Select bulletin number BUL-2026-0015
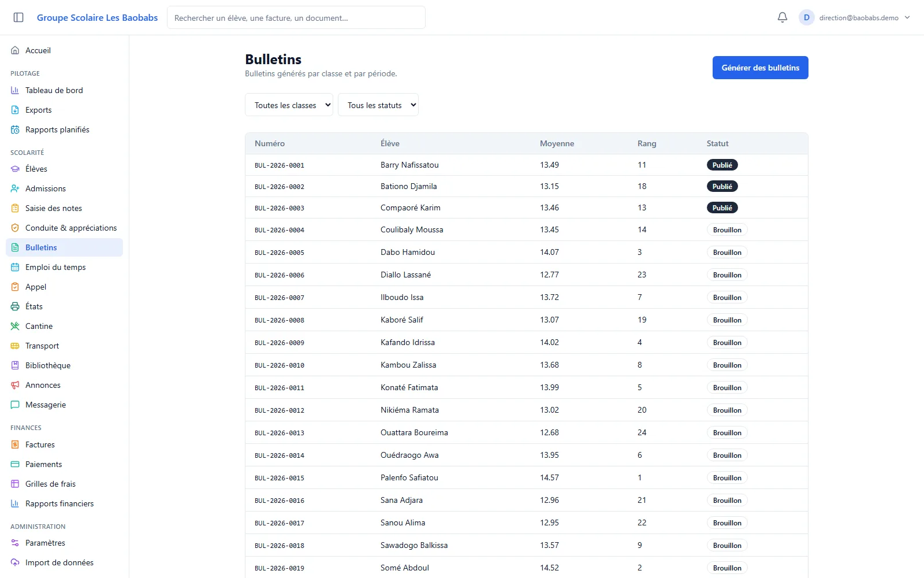The height and width of the screenshot is (578, 924). click(x=280, y=478)
